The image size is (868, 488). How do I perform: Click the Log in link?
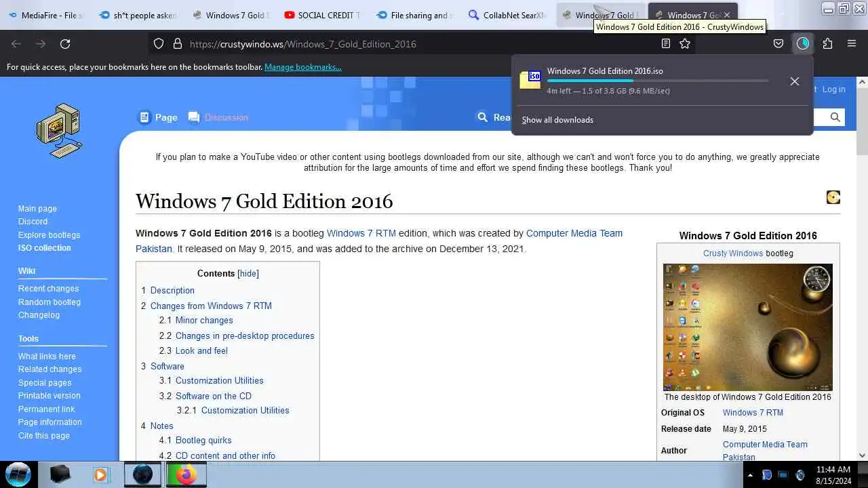pos(833,89)
